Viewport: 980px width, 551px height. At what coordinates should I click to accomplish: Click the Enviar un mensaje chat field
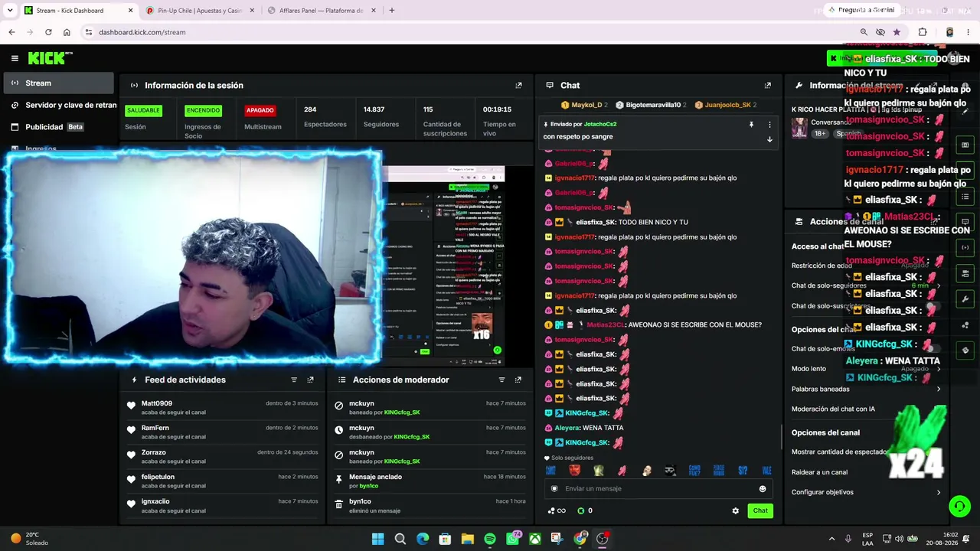tap(658, 489)
